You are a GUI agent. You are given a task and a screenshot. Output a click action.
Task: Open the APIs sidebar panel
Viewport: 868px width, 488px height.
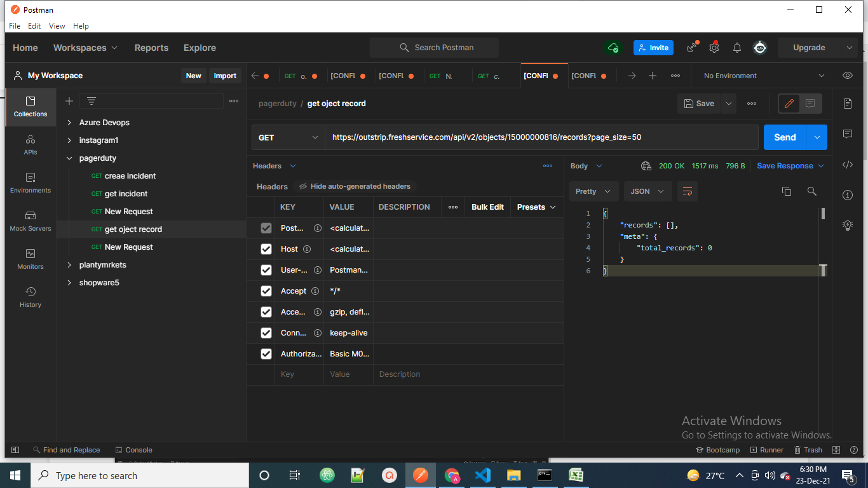pyautogui.click(x=31, y=145)
